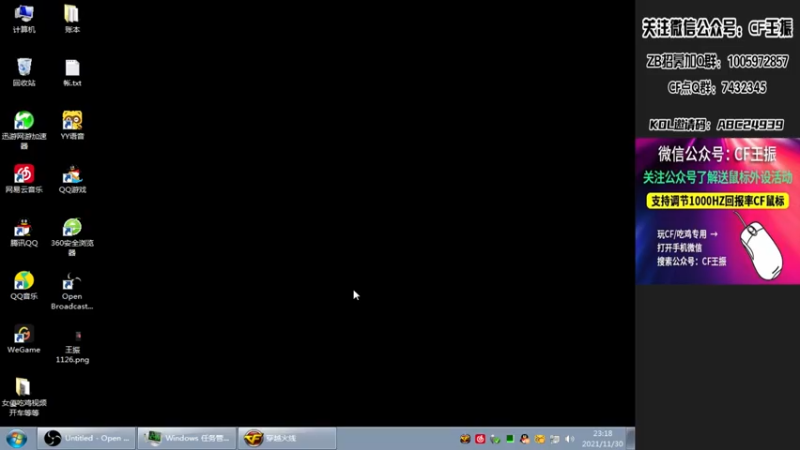The image size is (800, 450).
Task: Select the folder icon beside 计算机
Action: coord(72,19)
